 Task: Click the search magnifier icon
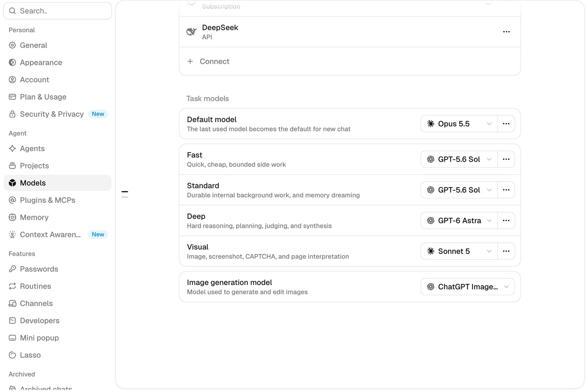(x=12, y=11)
